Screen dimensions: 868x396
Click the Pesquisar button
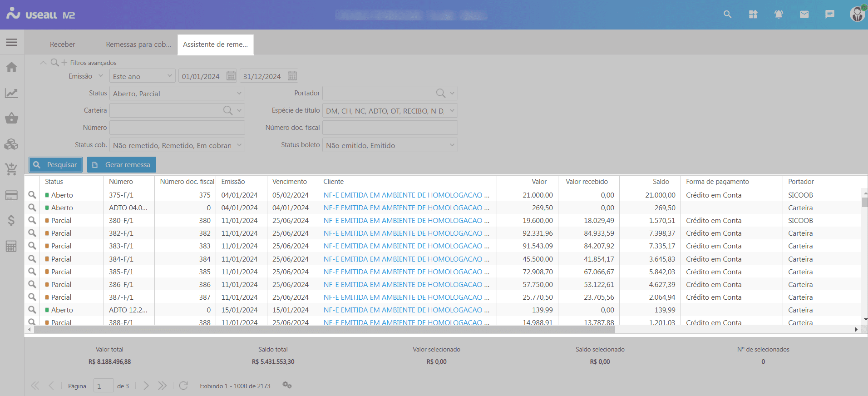[x=56, y=164]
